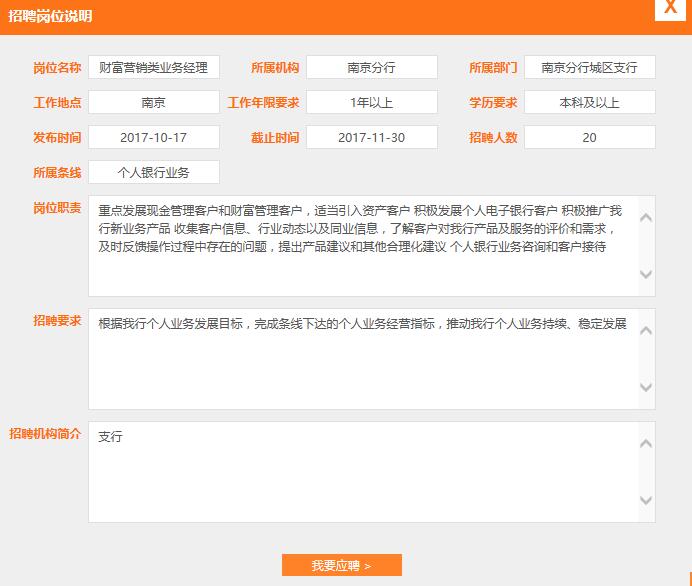Select the 所属机构 field showing 南京分行
The height and width of the screenshot is (586, 692).
pyautogui.click(x=371, y=67)
